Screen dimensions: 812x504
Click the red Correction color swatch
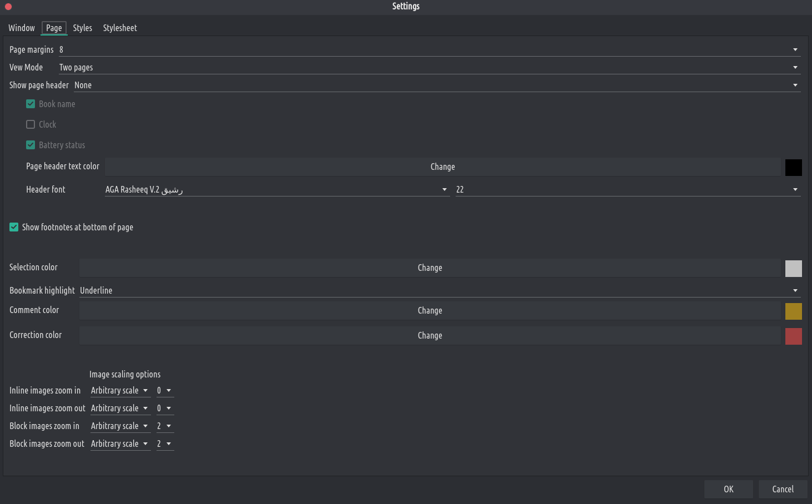[793, 336]
